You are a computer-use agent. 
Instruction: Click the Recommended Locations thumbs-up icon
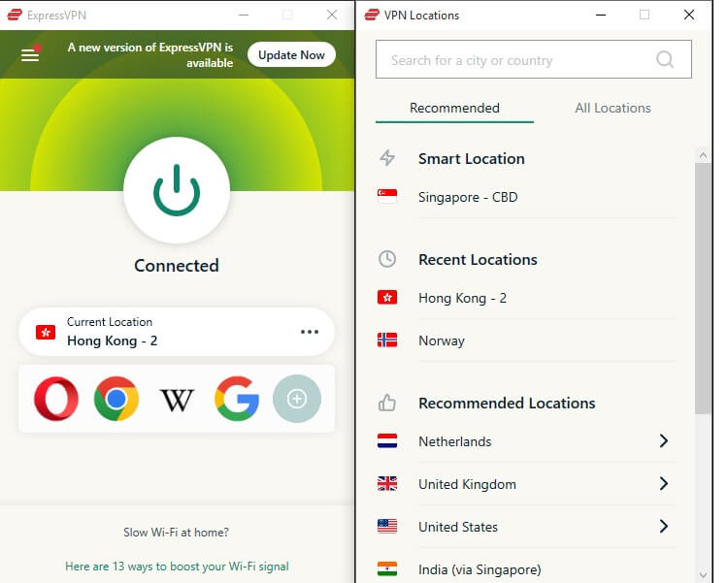point(386,403)
